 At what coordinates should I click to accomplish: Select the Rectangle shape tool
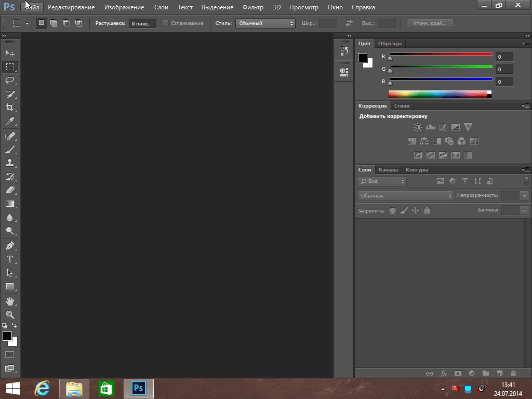point(10,286)
